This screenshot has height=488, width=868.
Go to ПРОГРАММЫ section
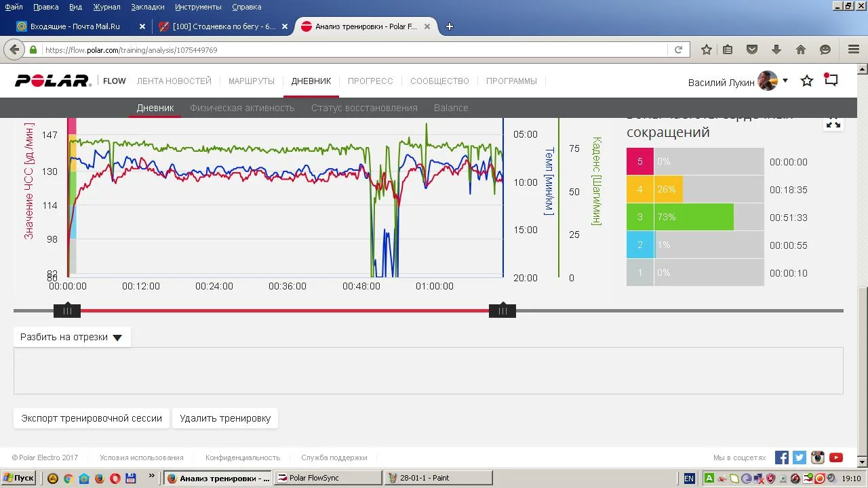click(x=511, y=81)
